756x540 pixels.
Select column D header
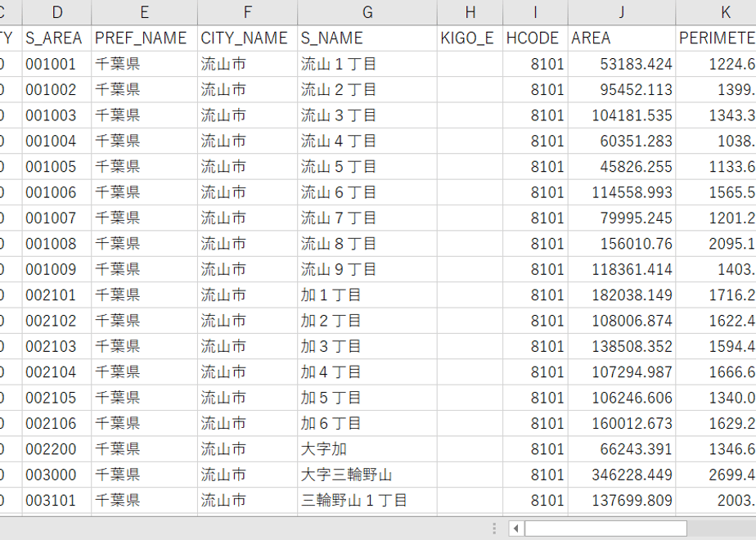click(57, 12)
